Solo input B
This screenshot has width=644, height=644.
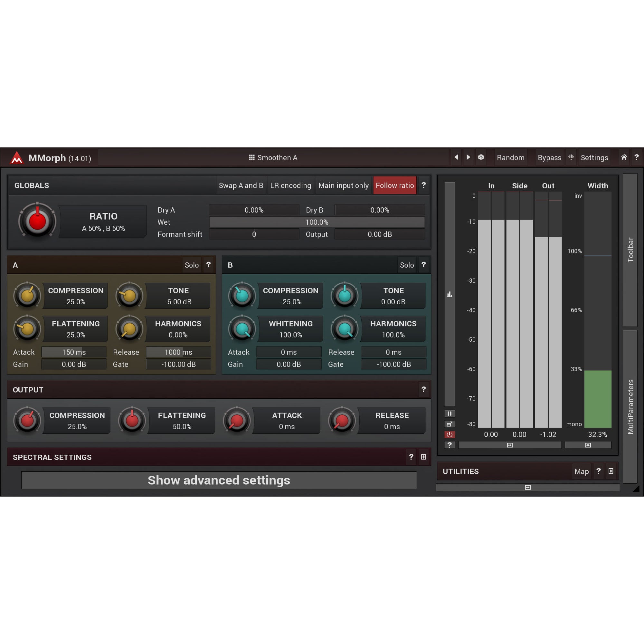[407, 265]
